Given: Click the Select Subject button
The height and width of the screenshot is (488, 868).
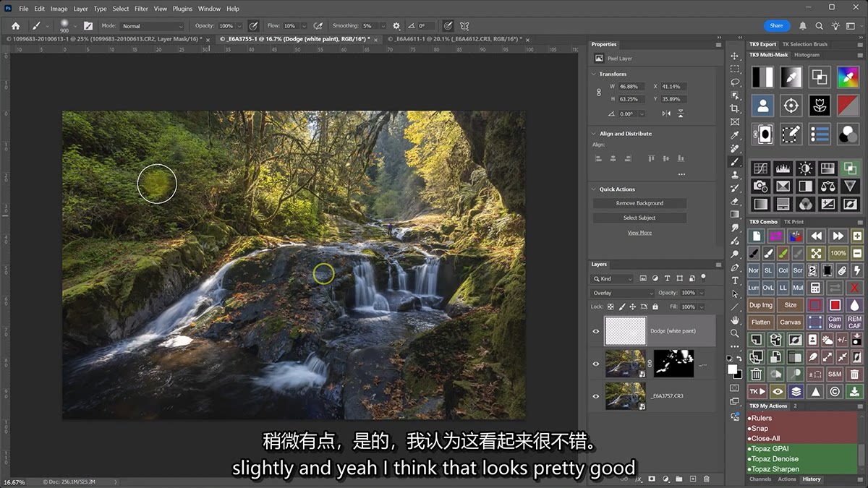Looking at the screenshot, I should [x=639, y=218].
